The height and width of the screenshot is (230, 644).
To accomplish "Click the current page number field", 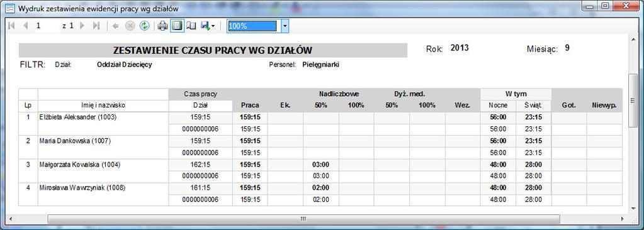I will point(47,26).
